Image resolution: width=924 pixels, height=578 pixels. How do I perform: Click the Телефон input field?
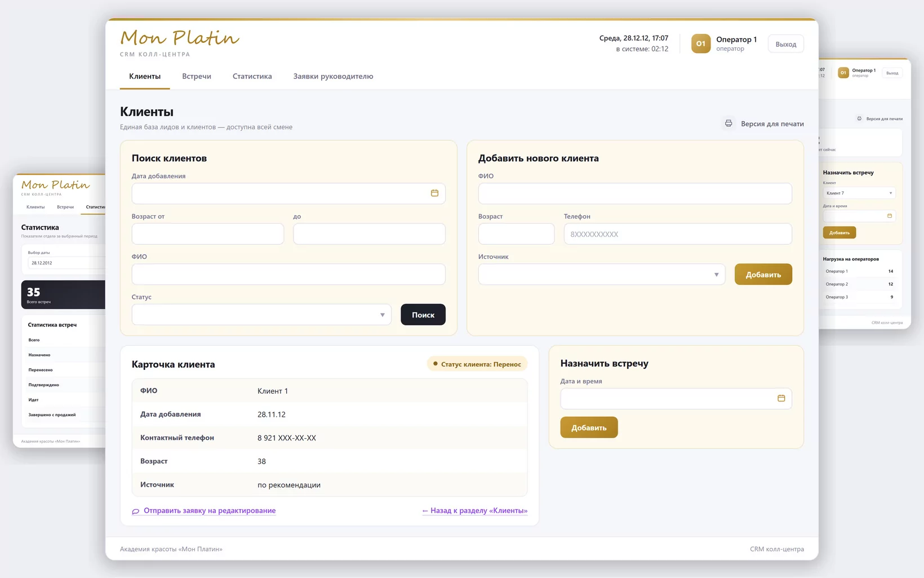pos(678,234)
